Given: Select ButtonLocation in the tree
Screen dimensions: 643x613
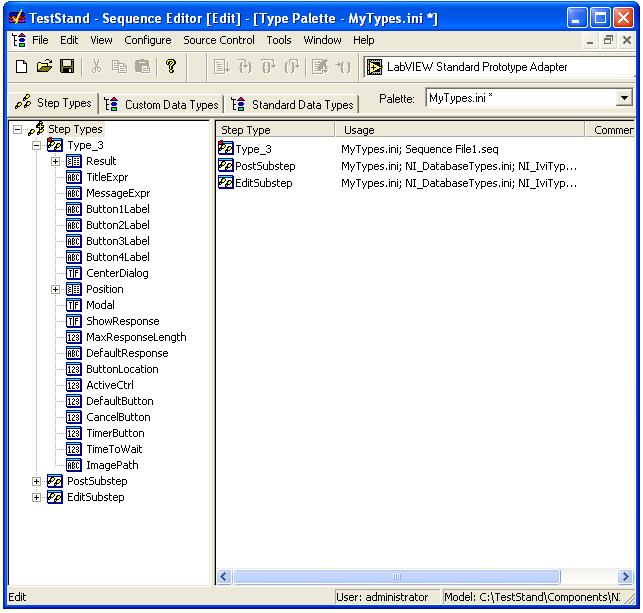Looking at the screenshot, I should click(x=122, y=369).
